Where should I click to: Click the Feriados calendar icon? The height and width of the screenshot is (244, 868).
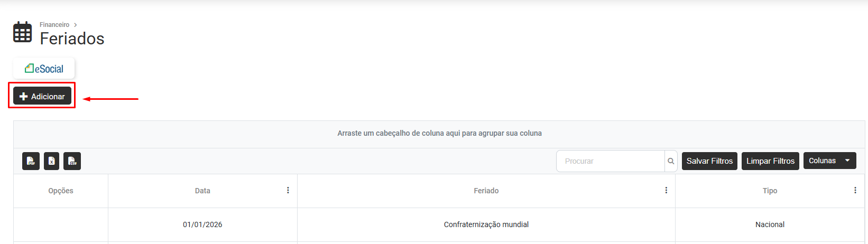[22, 32]
